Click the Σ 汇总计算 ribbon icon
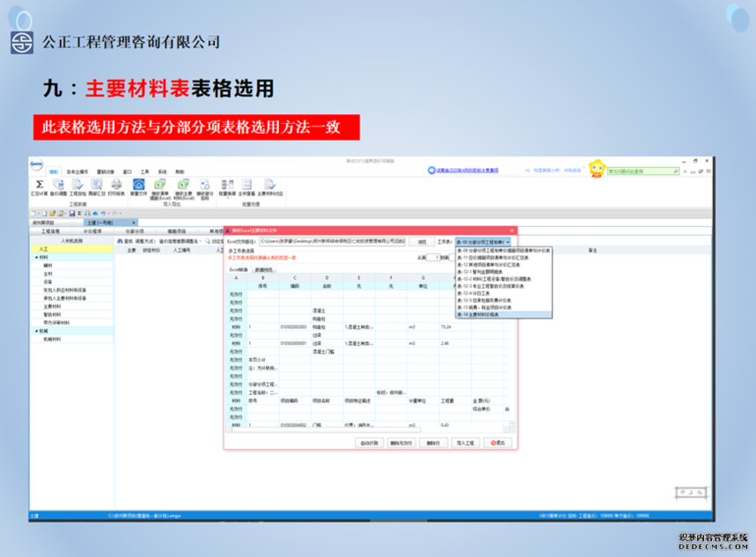Viewport: 756px width, 557px height. [40, 187]
